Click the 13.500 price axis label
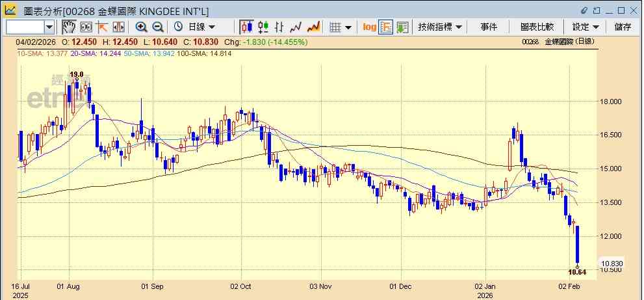 pyautogui.click(x=610, y=202)
